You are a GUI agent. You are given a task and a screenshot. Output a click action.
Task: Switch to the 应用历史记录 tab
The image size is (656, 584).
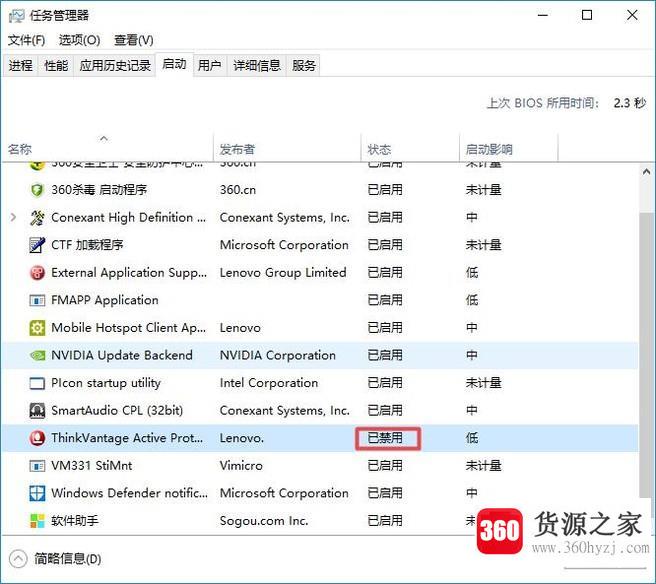(x=115, y=66)
